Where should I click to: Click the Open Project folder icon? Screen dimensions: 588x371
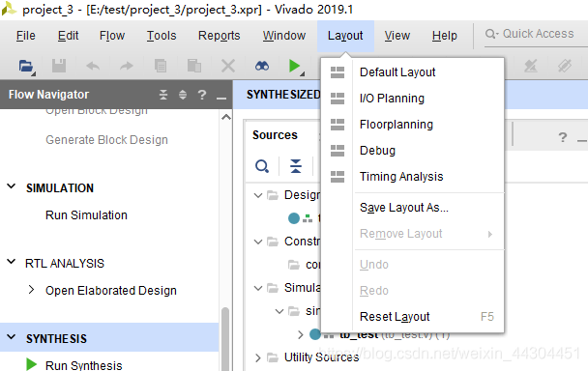point(26,67)
